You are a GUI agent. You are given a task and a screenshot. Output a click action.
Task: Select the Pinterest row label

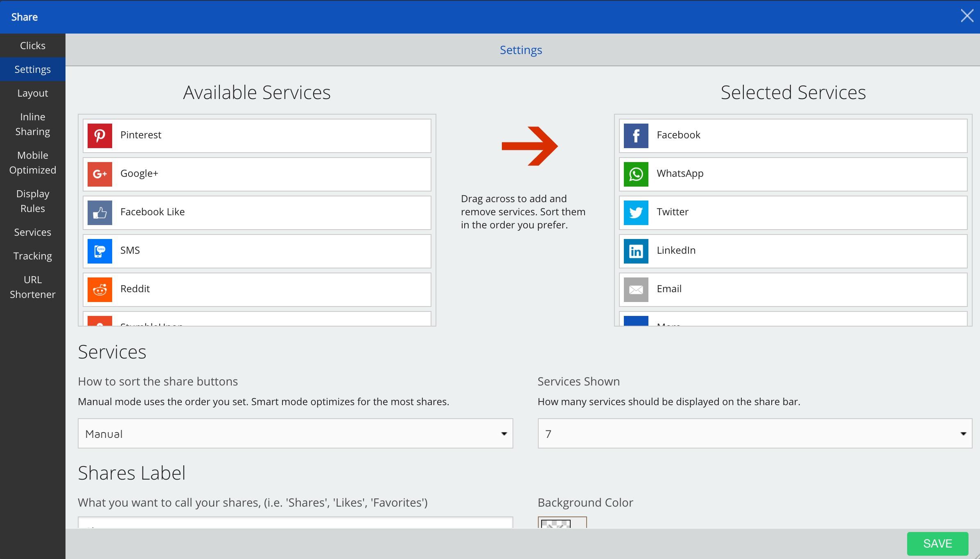[x=141, y=135]
